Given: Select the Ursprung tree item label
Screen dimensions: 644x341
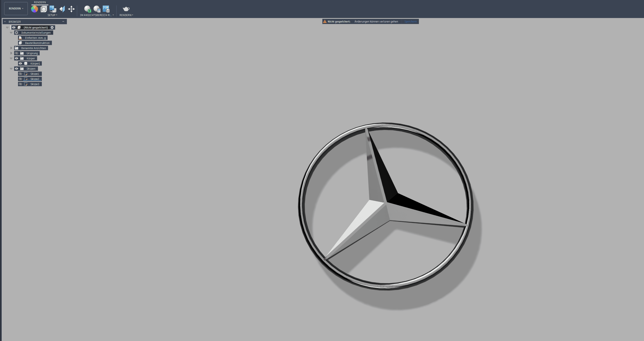Looking at the screenshot, I should tap(32, 53).
